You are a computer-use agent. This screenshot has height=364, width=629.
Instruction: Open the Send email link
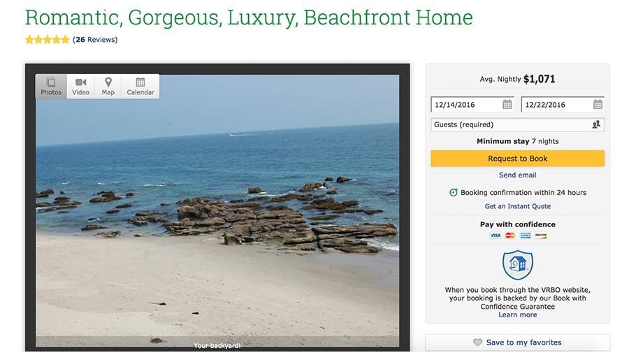pos(517,175)
